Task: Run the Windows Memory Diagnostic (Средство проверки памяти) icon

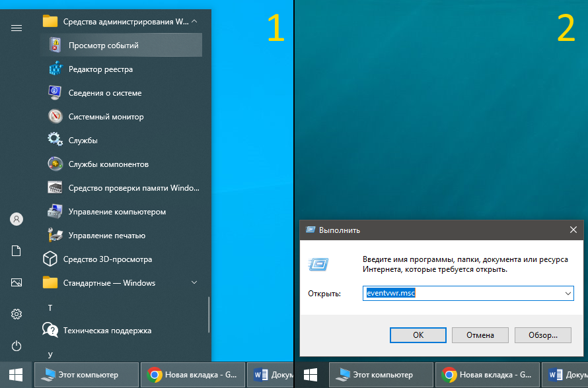Action: [55, 187]
